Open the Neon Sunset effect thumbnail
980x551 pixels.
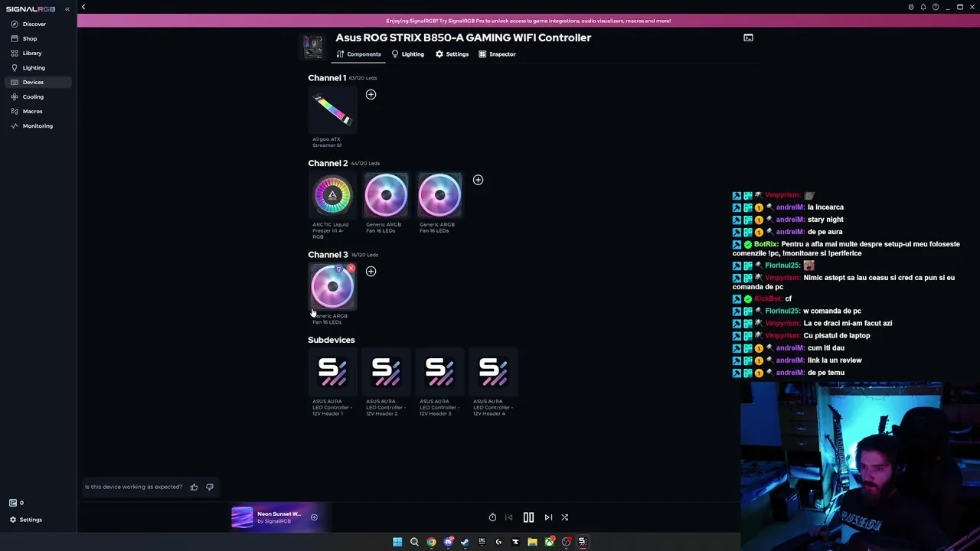tap(242, 517)
